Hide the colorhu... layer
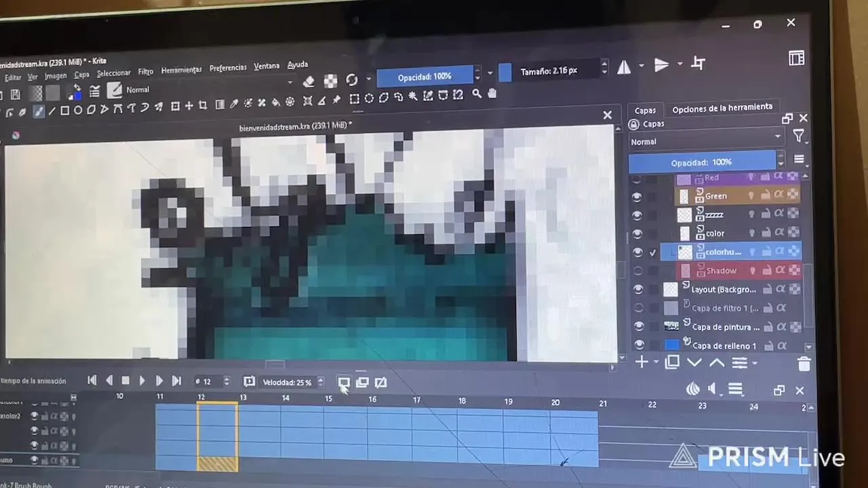This screenshot has height=488, width=868. click(637, 252)
